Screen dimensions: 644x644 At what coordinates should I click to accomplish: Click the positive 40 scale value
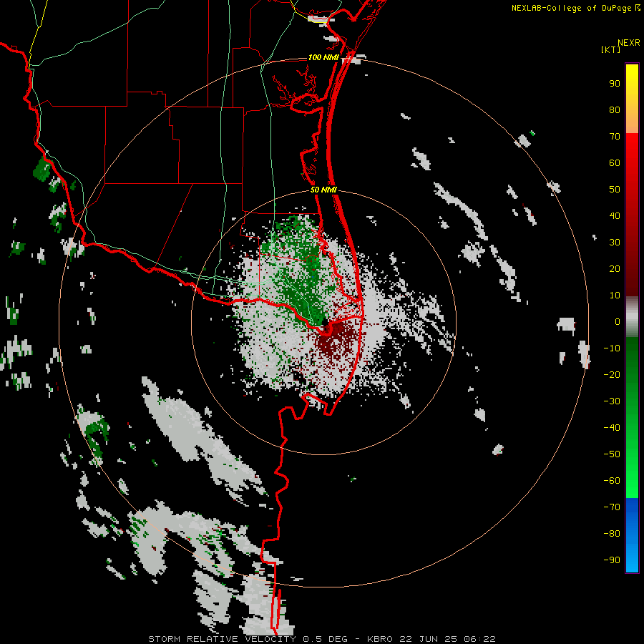tap(615, 215)
